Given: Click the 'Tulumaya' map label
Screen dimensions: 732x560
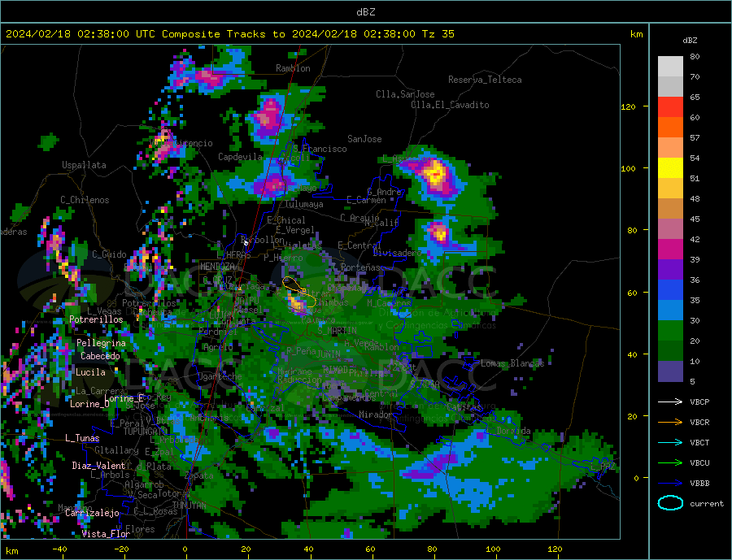Looking at the screenshot, I should 303,204.
